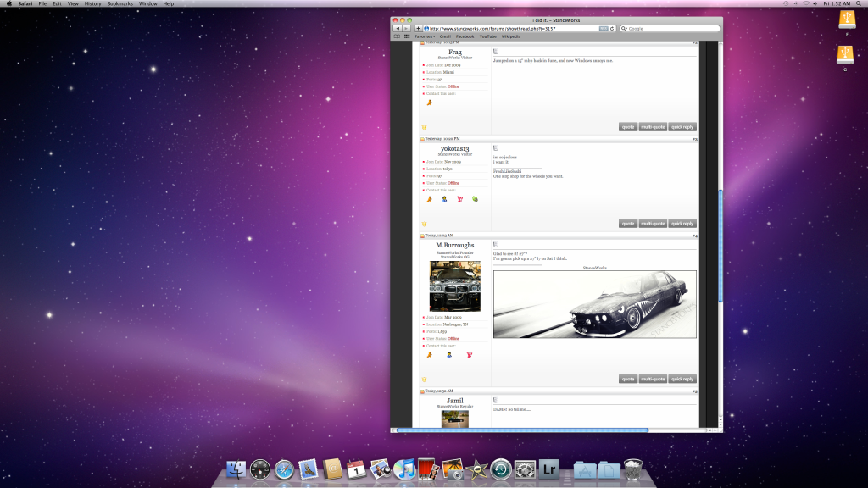Viewport: 868px width, 488px height.
Task: Open the Documents folder stack in the dock
Action: click(x=609, y=469)
